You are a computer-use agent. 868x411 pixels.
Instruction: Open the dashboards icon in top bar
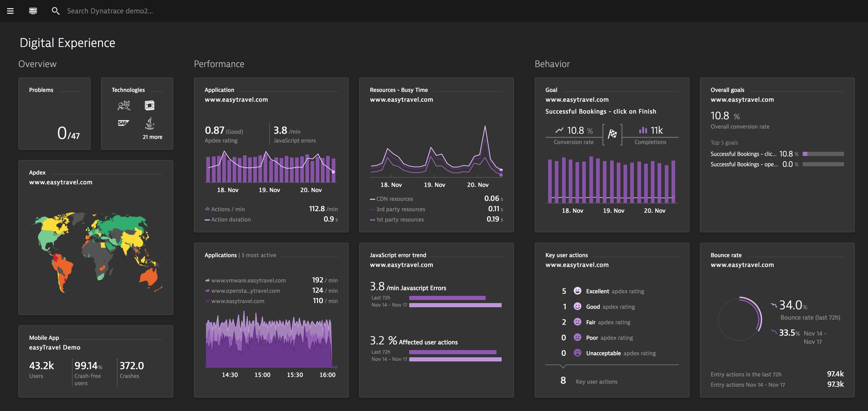(x=33, y=11)
